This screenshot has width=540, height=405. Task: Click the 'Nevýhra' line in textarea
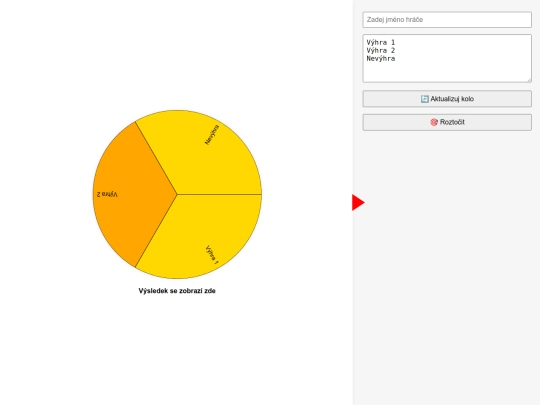point(381,59)
